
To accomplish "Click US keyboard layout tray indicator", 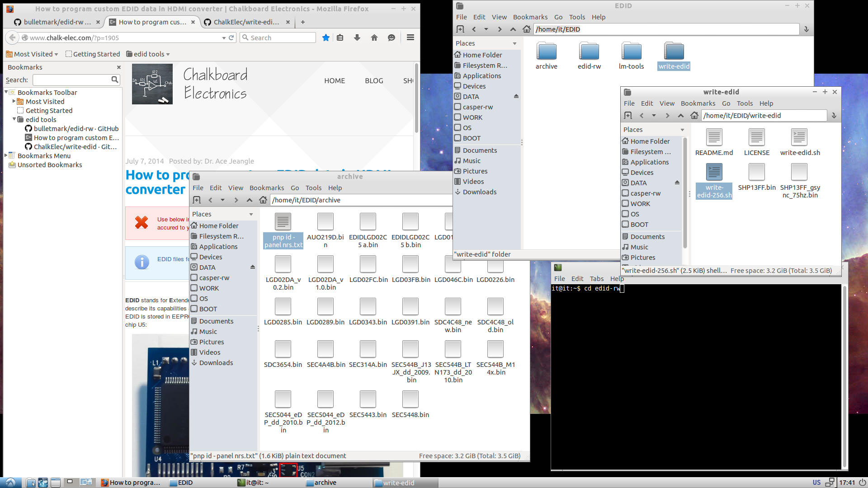I will coord(816,483).
